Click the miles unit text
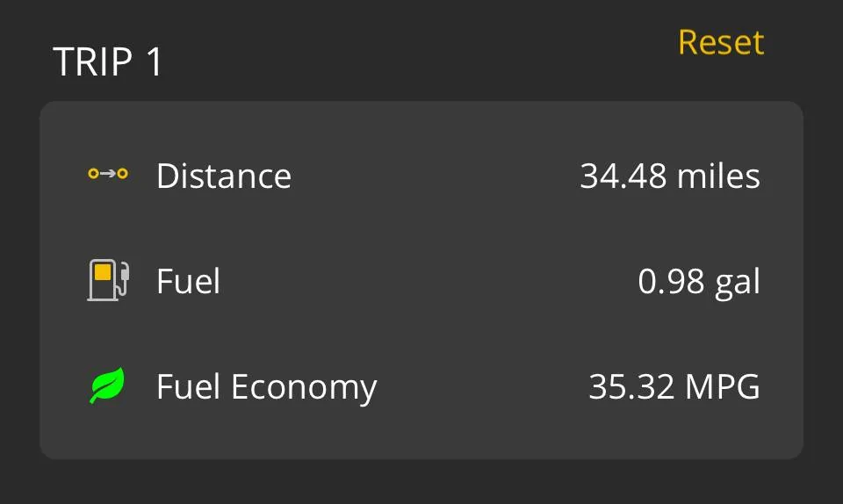 [718, 176]
